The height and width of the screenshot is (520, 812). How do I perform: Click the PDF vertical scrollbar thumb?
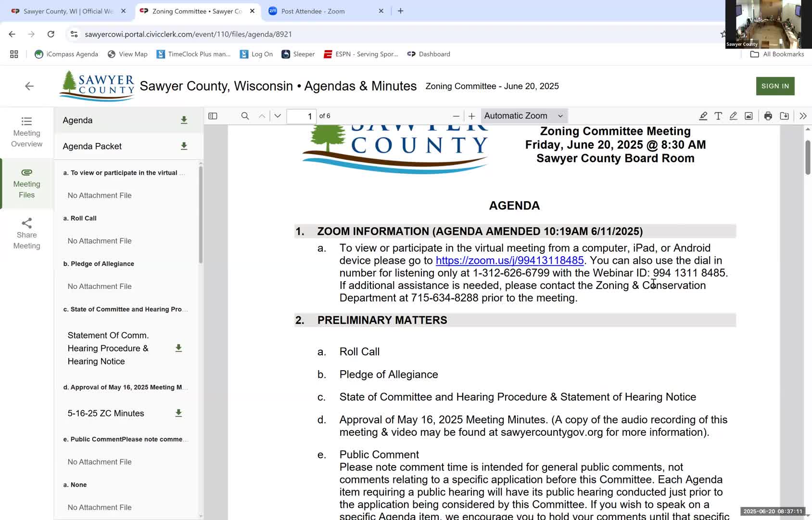point(808,158)
